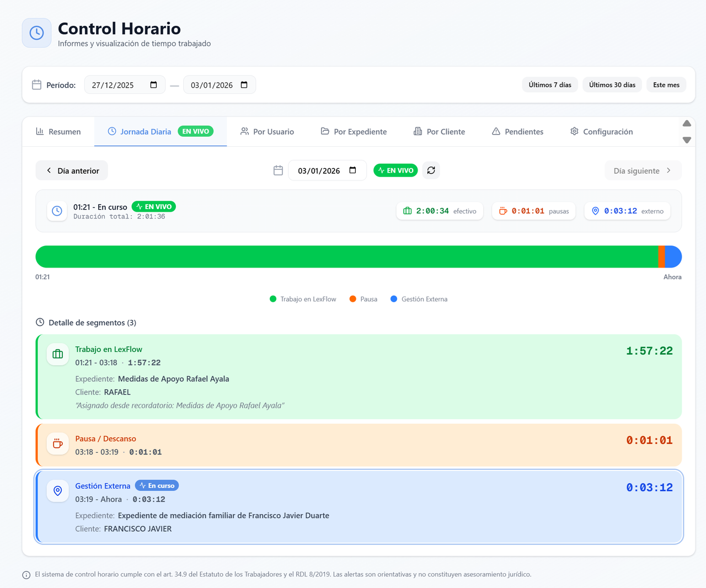Screen dimensions: 706x588
Task: Click the large 0:01:01 duration on the Pausa / Descanso segment
Action: pos(649,440)
